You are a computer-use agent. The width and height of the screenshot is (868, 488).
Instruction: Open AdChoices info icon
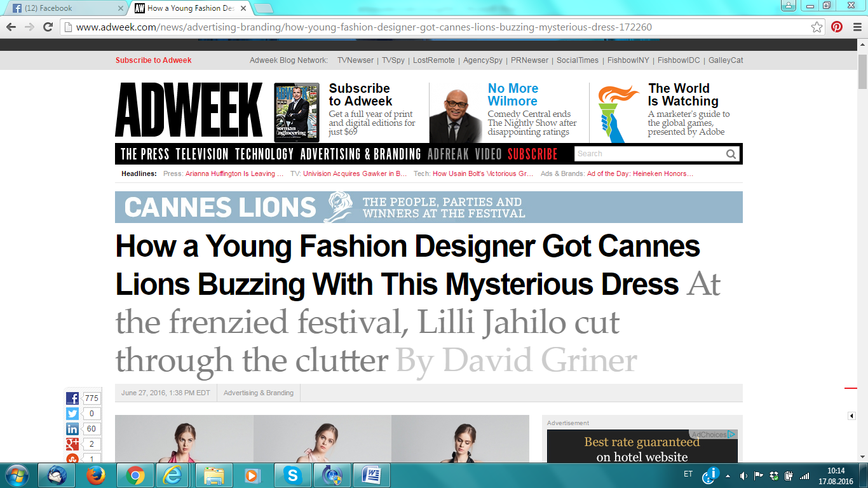tap(732, 435)
